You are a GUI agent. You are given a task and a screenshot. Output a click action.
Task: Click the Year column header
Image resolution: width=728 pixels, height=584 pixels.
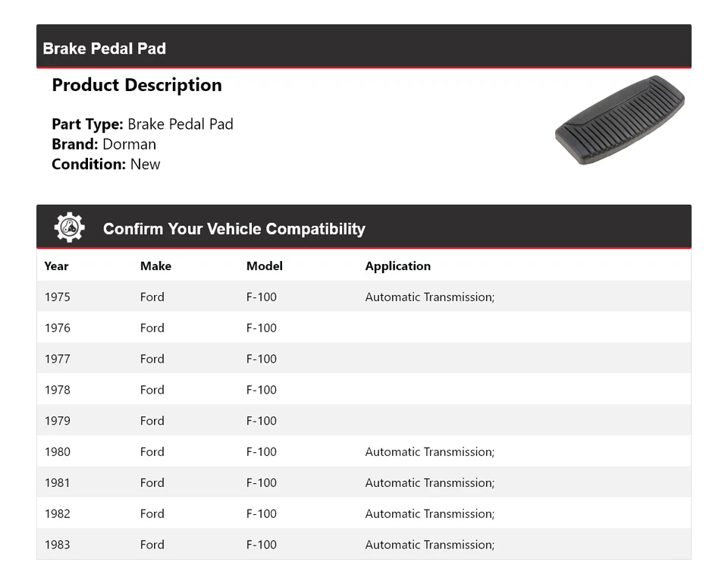(x=56, y=266)
